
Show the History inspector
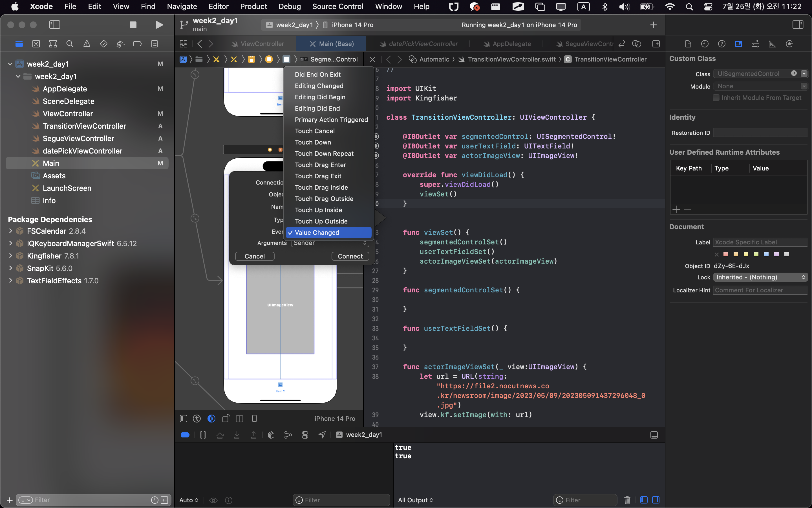coord(705,44)
